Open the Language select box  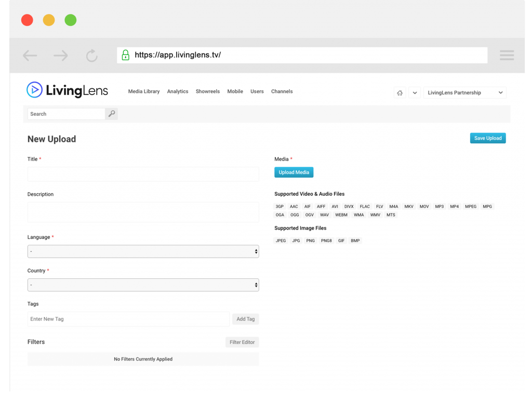point(143,251)
